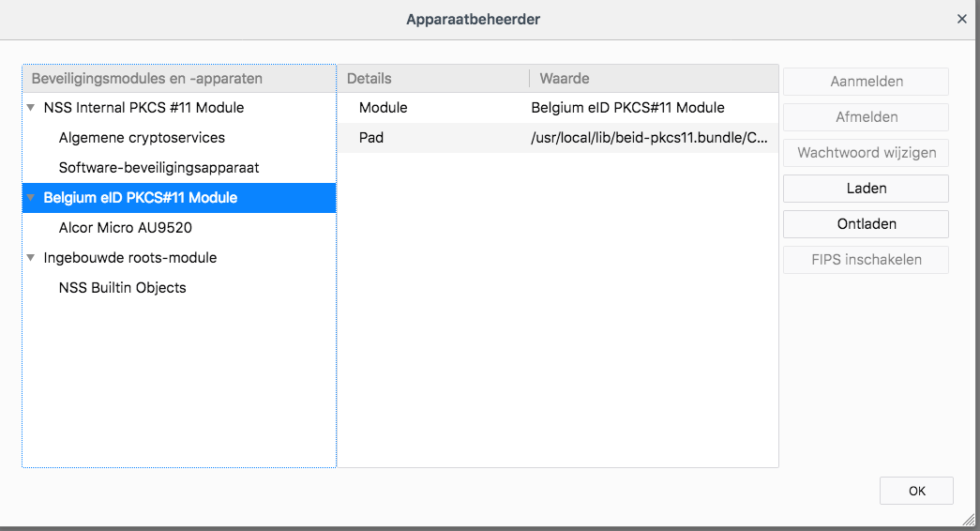Collapse the NSS Internal PKCS #11 Module tree

point(31,108)
